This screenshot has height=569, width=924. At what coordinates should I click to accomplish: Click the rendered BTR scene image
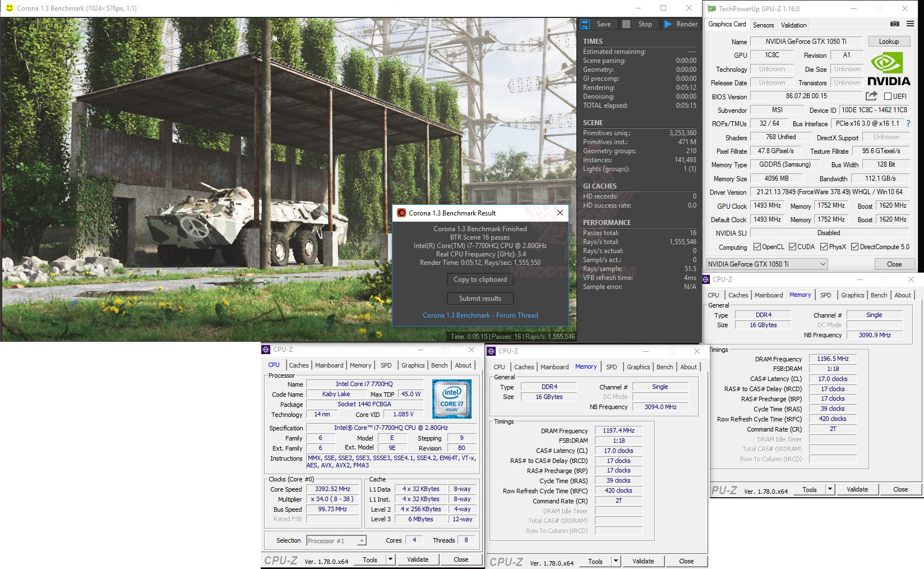[x=289, y=180]
